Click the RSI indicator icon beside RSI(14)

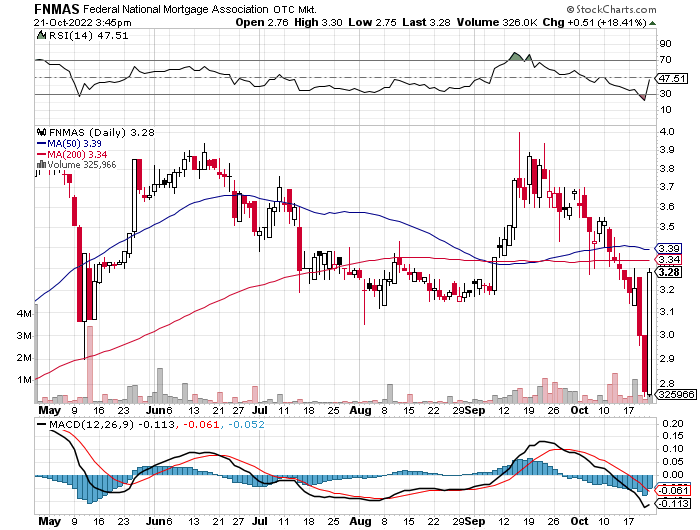point(42,35)
